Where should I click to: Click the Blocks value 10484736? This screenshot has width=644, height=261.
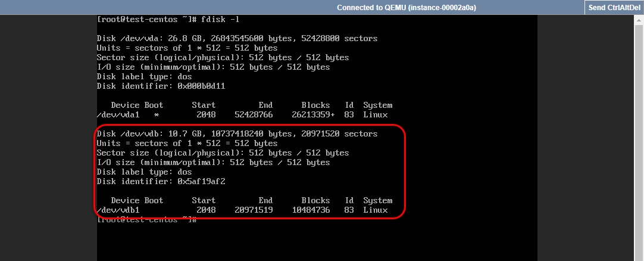pyautogui.click(x=311, y=210)
